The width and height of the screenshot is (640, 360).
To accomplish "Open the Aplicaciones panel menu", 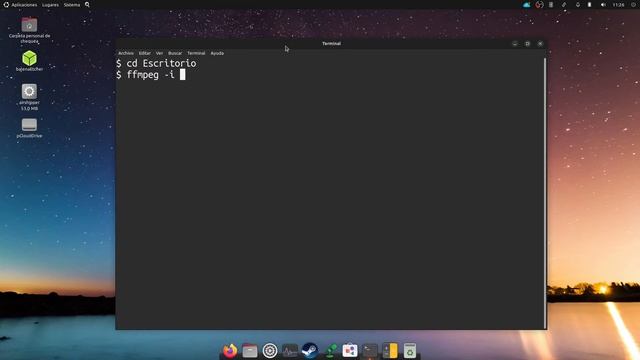I will (x=24, y=5).
